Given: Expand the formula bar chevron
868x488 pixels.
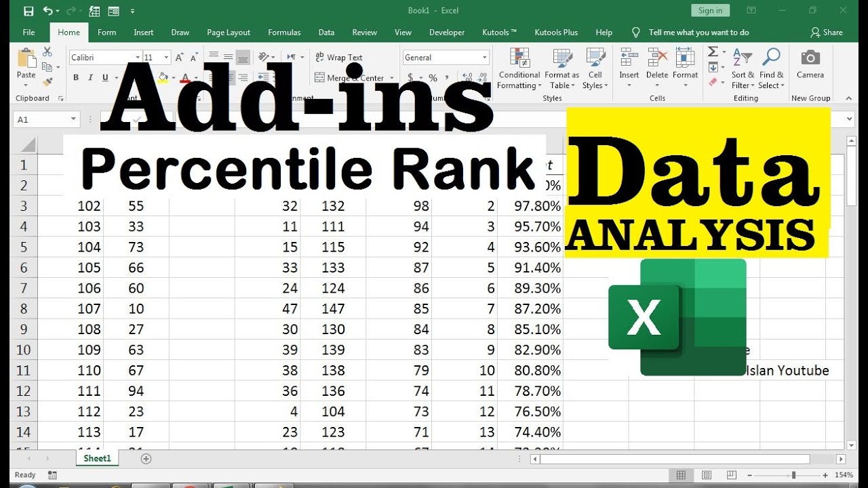Looking at the screenshot, I should [850, 119].
